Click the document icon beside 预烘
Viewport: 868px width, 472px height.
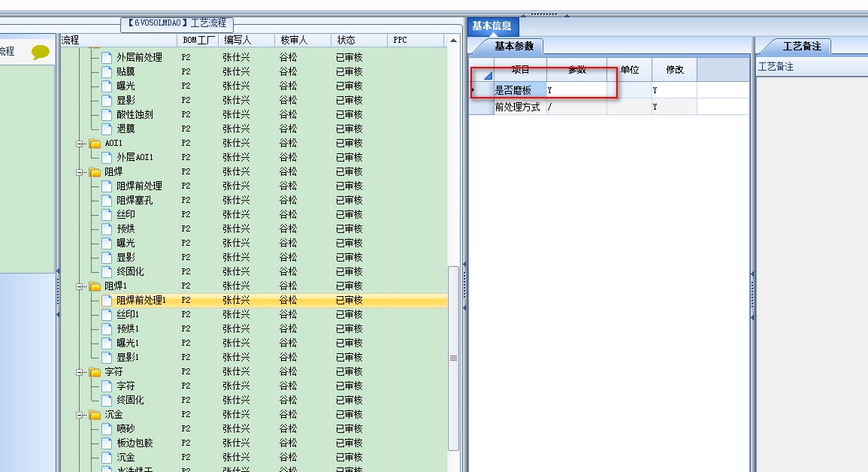[107, 229]
